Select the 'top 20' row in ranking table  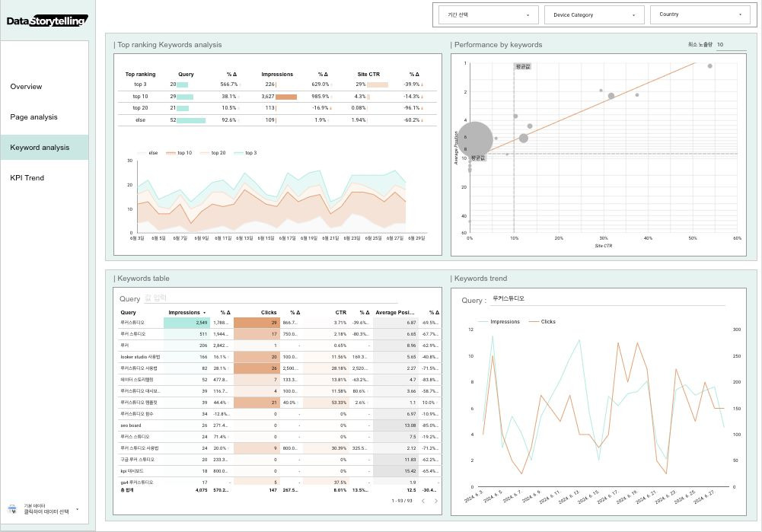[x=277, y=108]
